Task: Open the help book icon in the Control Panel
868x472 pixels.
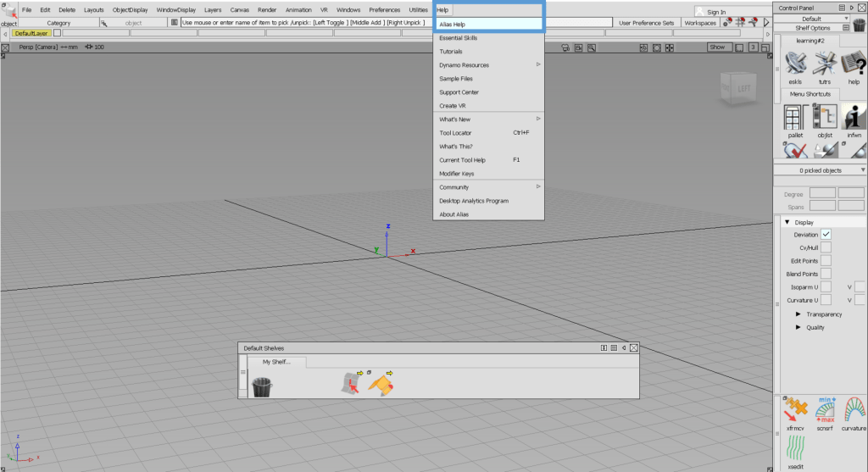Action: click(x=854, y=63)
